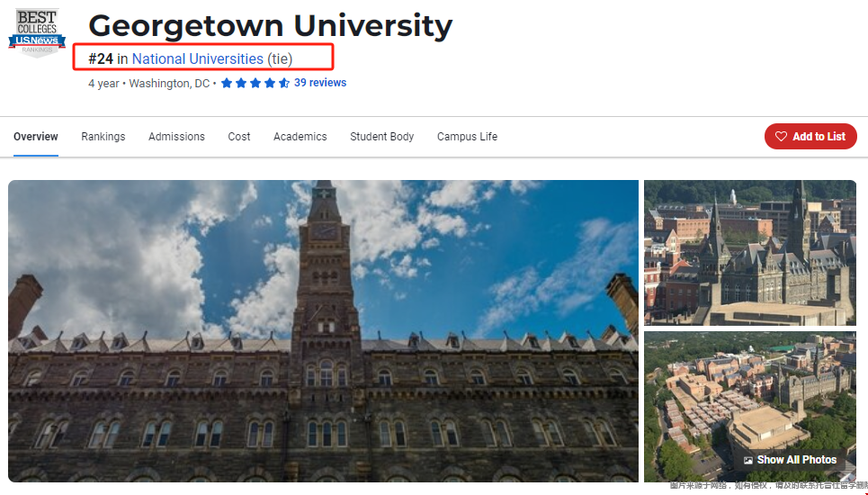Screen dimensions: 868x495
Task: Switch to the Campus Life tab
Action: (467, 137)
